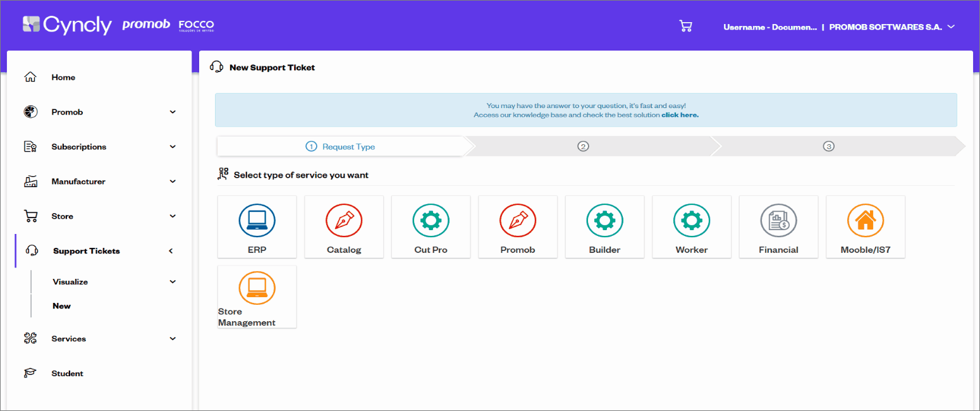
Task: Expand the Subscriptions menu chevron
Action: (x=173, y=147)
